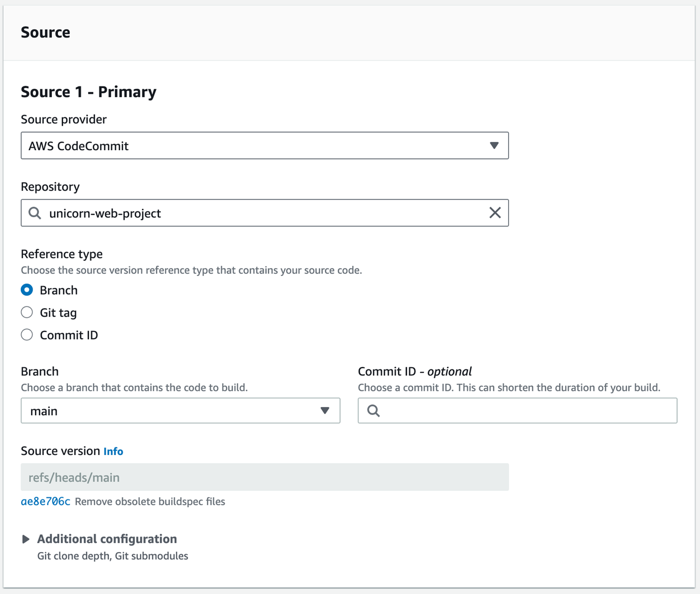This screenshot has width=700, height=594.
Task: Click the disabled refs/heads/main source version field
Action: pyautogui.click(x=264, y=477)
